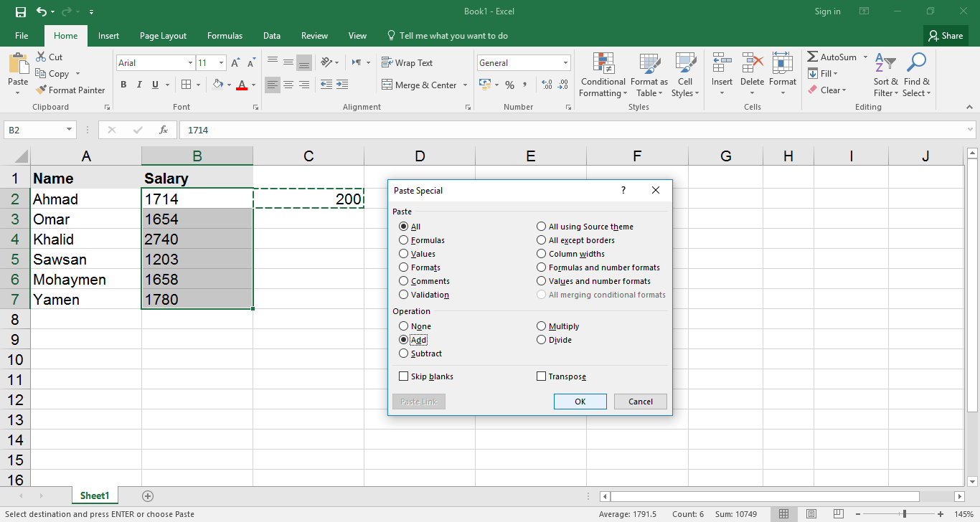Click the Save icon in the quick access toolbar
The height and width of the screenshot is (522, 980).
tap(20, 12)
